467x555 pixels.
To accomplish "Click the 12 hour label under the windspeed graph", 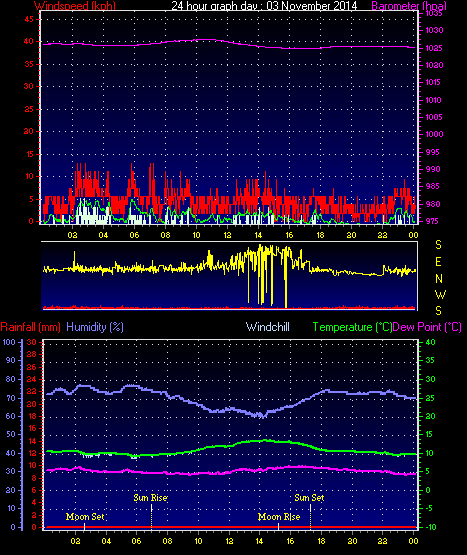I will click(x=227, y=235).
